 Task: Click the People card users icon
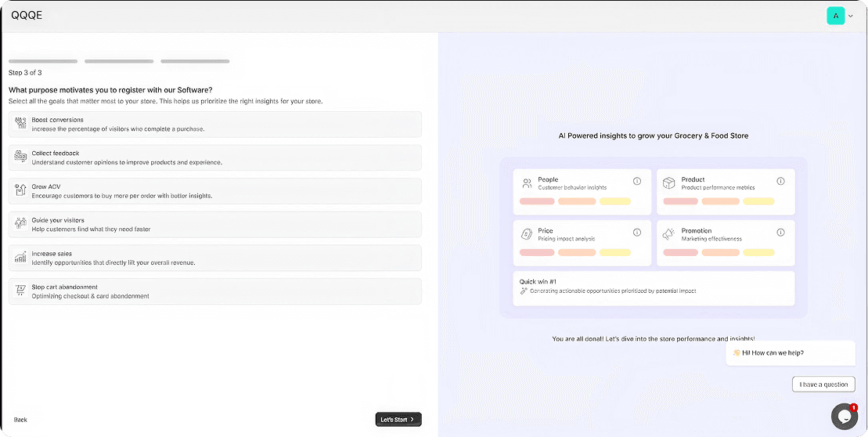527,183
